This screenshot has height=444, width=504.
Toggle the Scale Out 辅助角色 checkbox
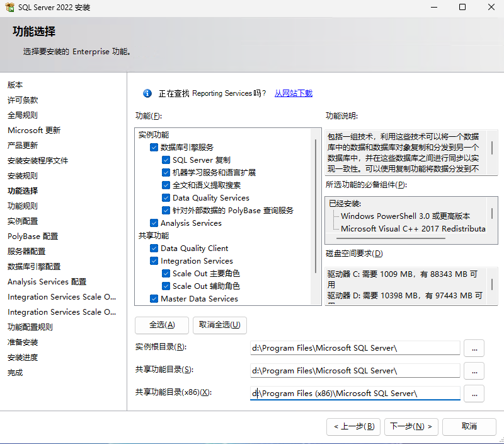[x=166, y=286]
